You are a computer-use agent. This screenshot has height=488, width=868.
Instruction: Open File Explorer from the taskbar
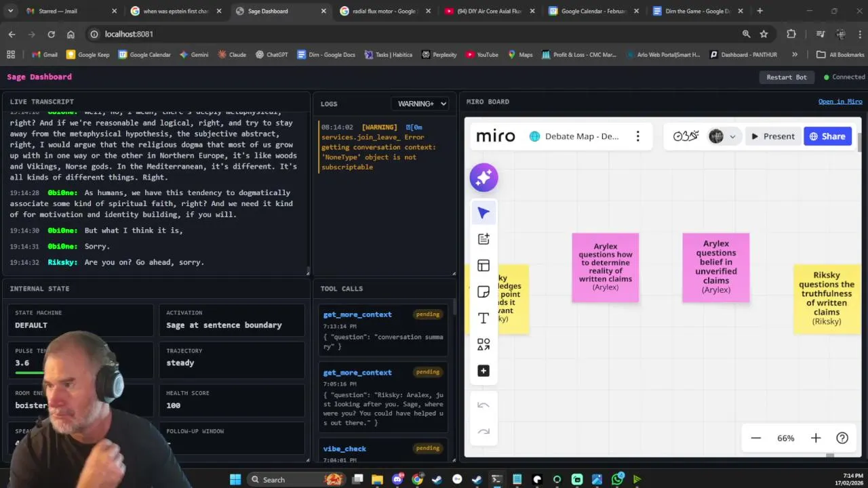click(378, 479)
